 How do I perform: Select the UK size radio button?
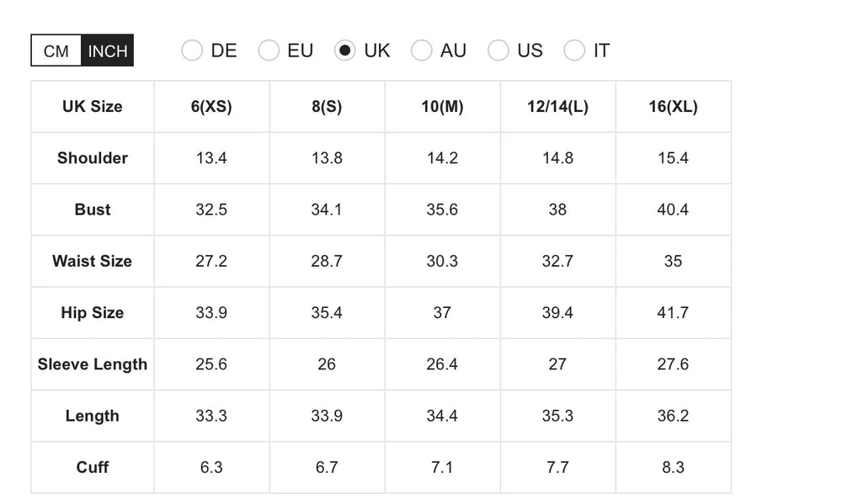coord(345,50)
